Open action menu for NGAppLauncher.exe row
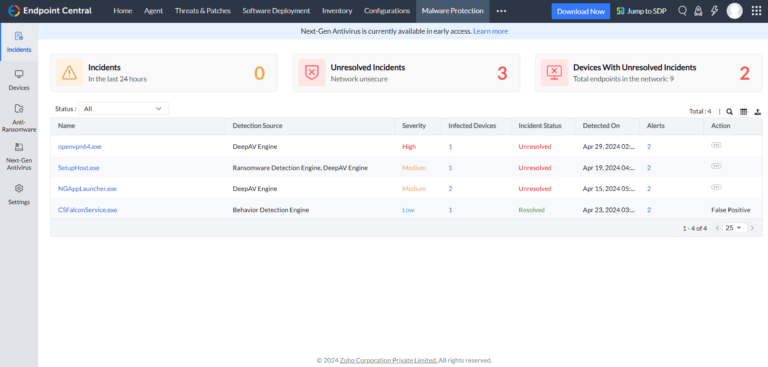Viewport: 768px width, 367px height. (716, 187)
